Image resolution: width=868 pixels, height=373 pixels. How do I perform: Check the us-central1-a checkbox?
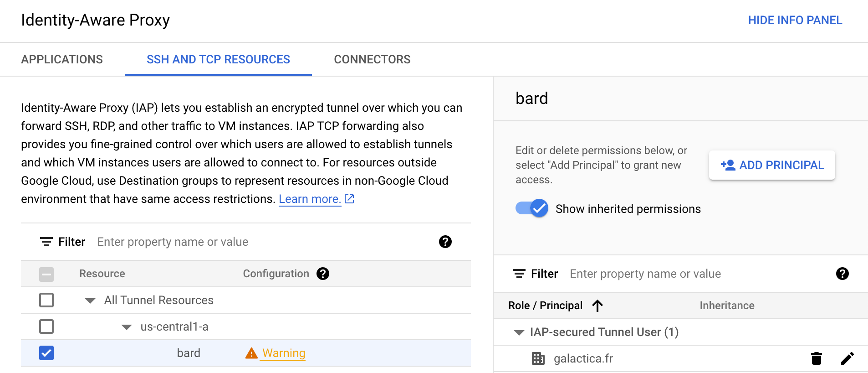(x=46, y=326)
